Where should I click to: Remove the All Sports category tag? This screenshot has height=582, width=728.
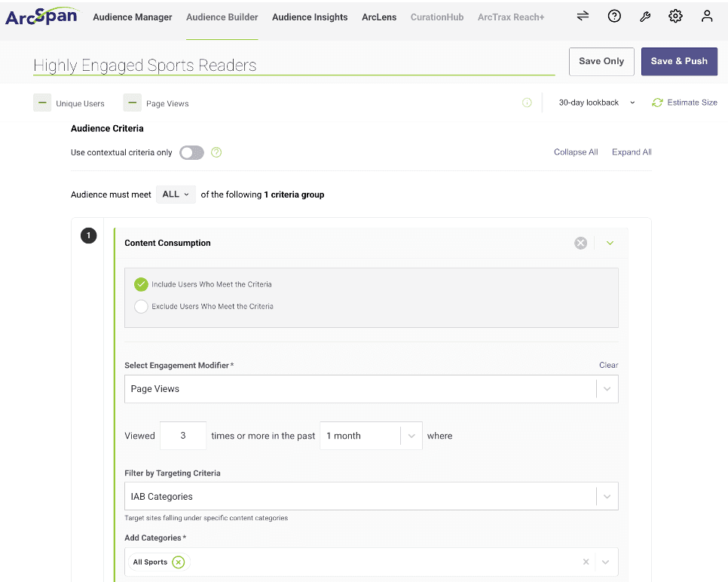tap(179, 562)
